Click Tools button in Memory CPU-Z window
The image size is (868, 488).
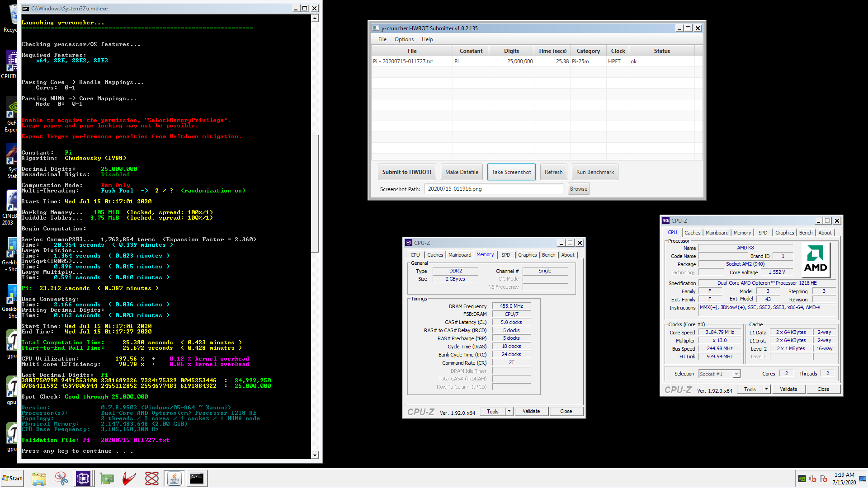(x=493, y=411)
